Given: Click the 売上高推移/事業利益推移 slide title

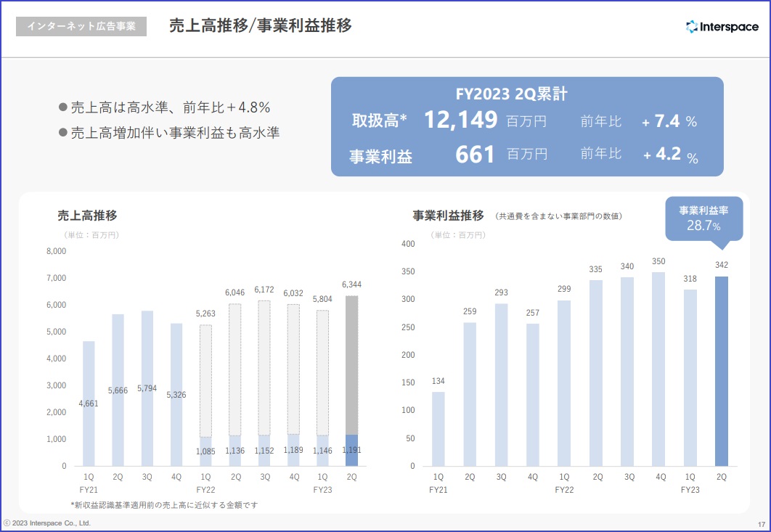Looking at the screenshot, I should [x=260, y=26].
